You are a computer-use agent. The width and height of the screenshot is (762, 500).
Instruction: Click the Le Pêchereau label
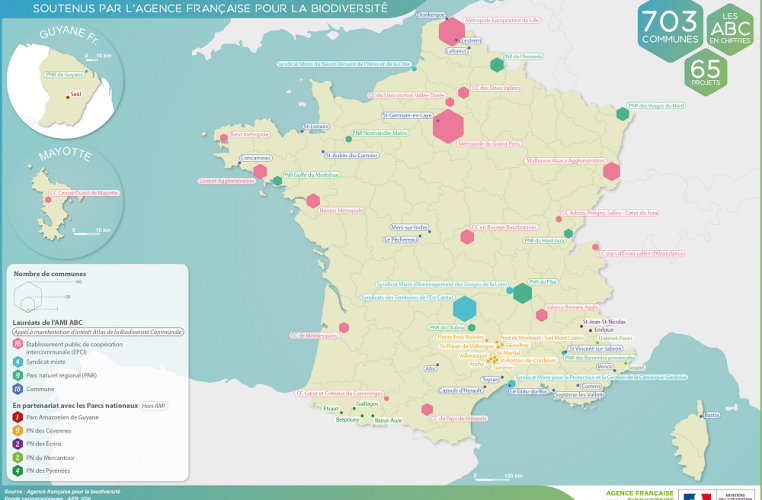[401, 240]
